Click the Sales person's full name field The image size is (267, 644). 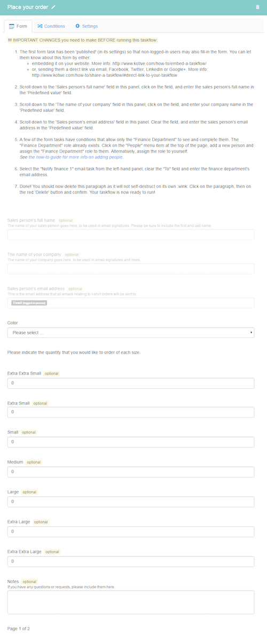[131, 234]
